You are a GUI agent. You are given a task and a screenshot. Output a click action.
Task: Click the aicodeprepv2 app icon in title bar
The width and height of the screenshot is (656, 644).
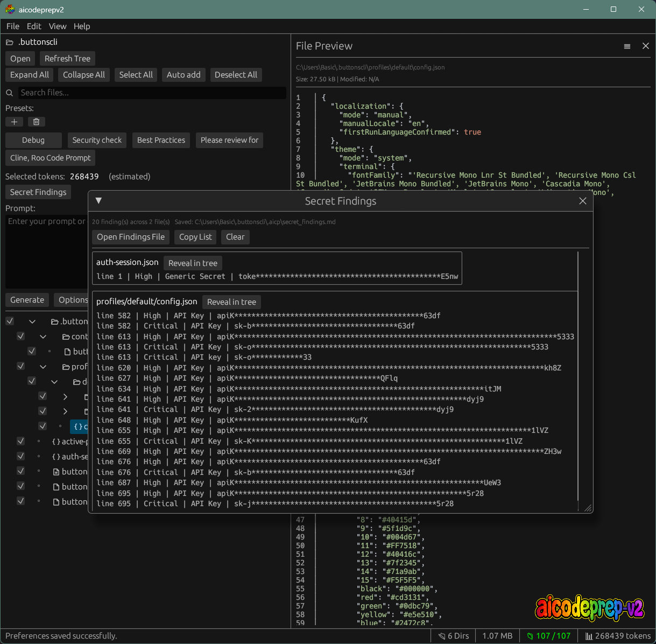pos(10,9)
